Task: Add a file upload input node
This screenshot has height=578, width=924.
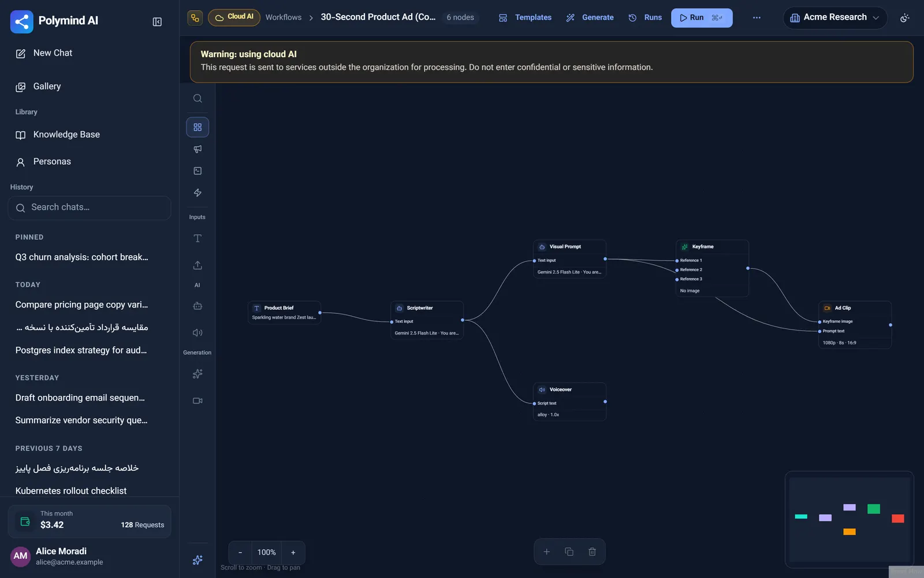Action: pos(198,265)
